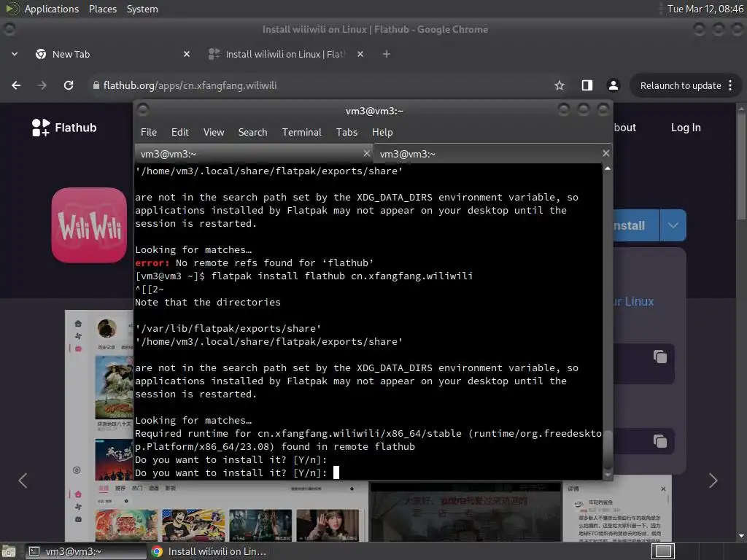Click terminal scrollbar up arrow

point(608,168)
